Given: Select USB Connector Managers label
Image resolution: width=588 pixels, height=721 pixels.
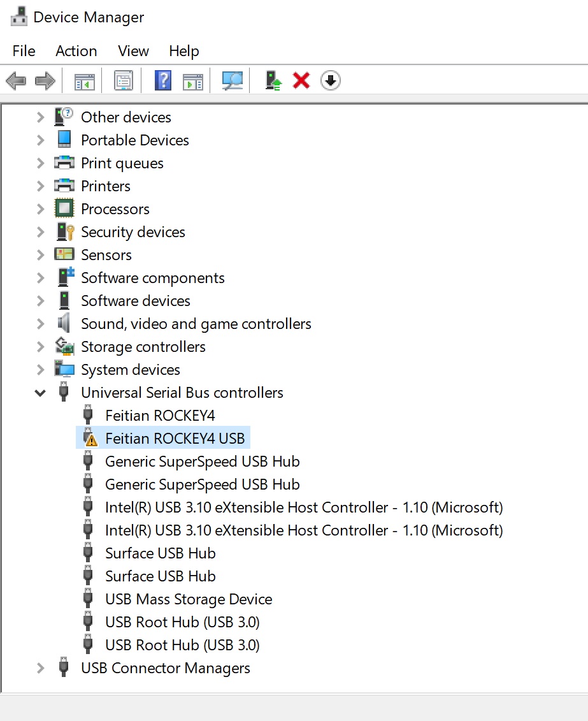Looking at the screenshot, I should tap(166, 669).
